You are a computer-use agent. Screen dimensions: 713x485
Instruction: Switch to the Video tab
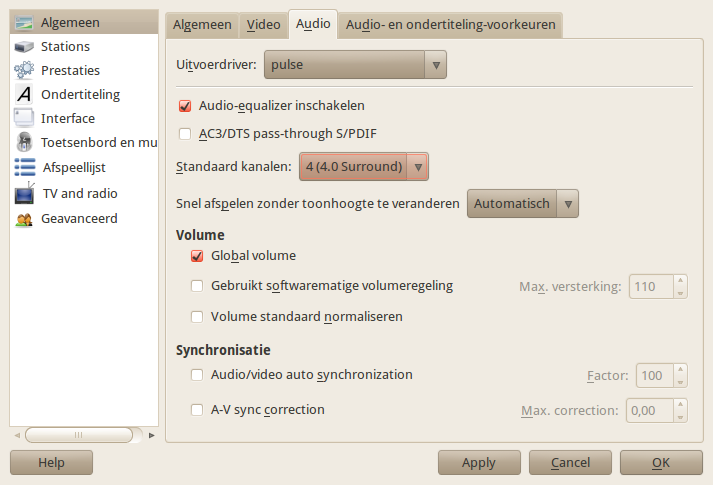(263, 25)
